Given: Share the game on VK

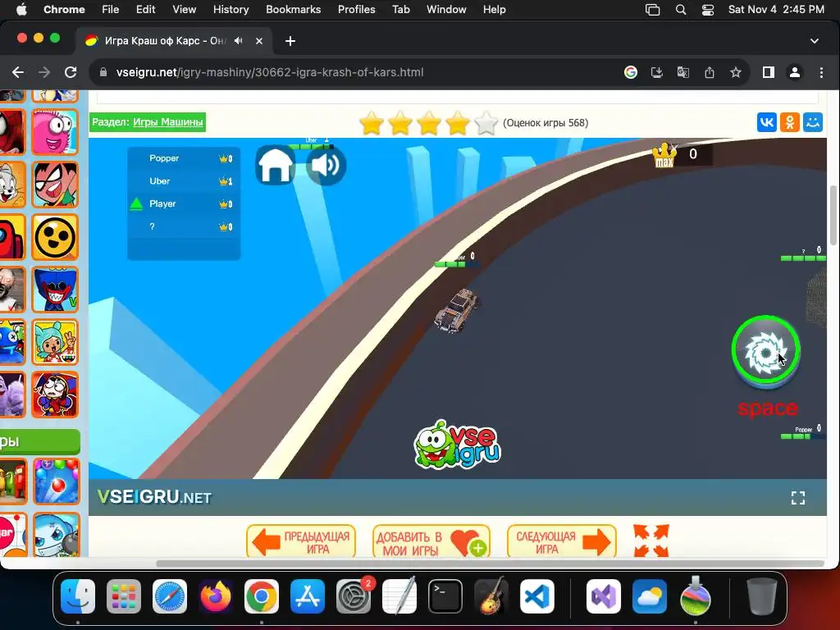Looking at the screenshot, I should tap(767, 122).
